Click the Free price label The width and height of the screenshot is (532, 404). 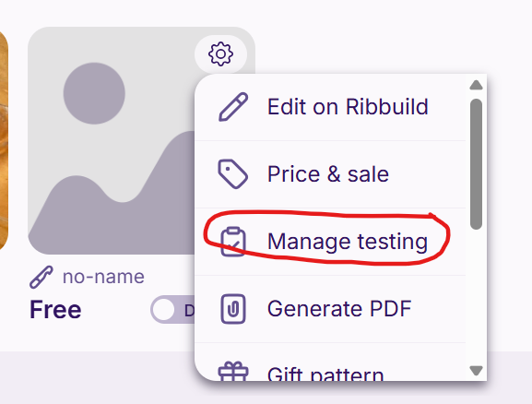[x=55, y=309]
